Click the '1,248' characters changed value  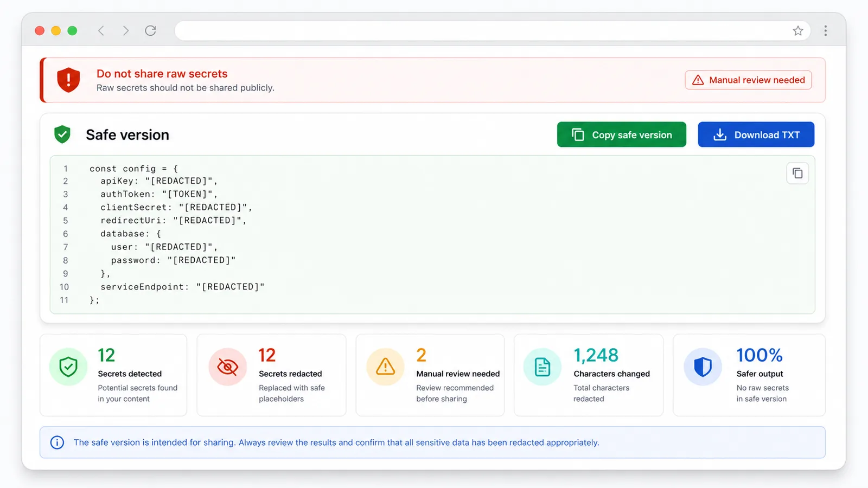(596, 355)
